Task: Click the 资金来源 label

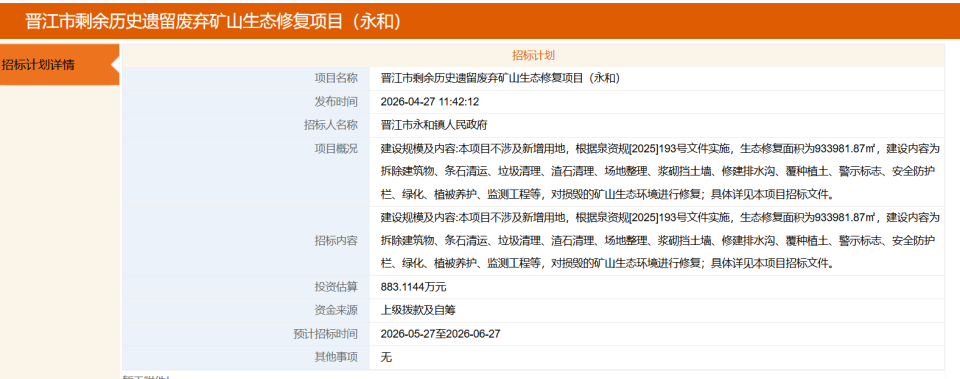Action: tap(336, 310)
